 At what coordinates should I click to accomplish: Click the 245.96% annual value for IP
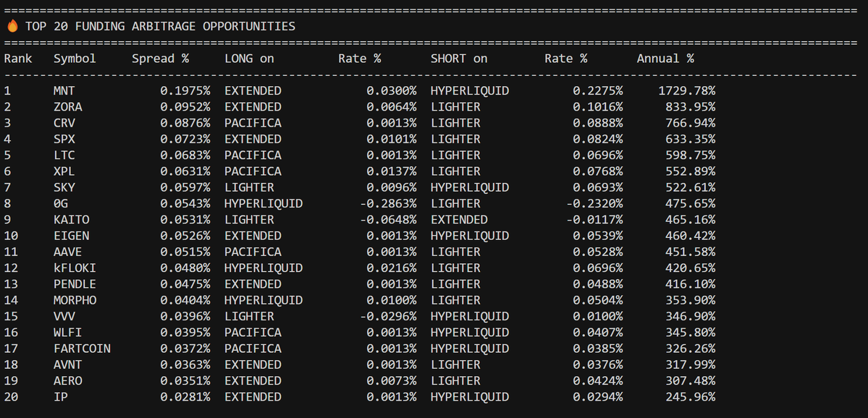pyautogui.click(x=691, y=397)
